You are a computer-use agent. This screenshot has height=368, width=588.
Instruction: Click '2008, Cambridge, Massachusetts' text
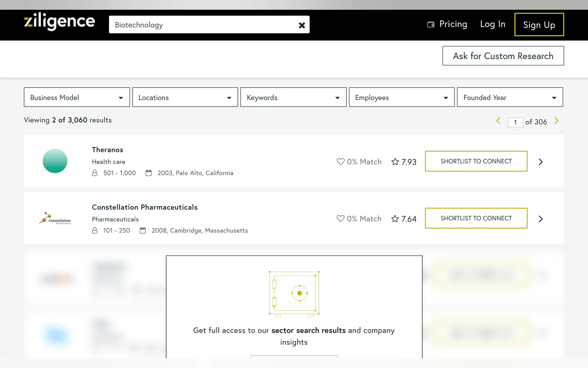(x=200, y=231)
